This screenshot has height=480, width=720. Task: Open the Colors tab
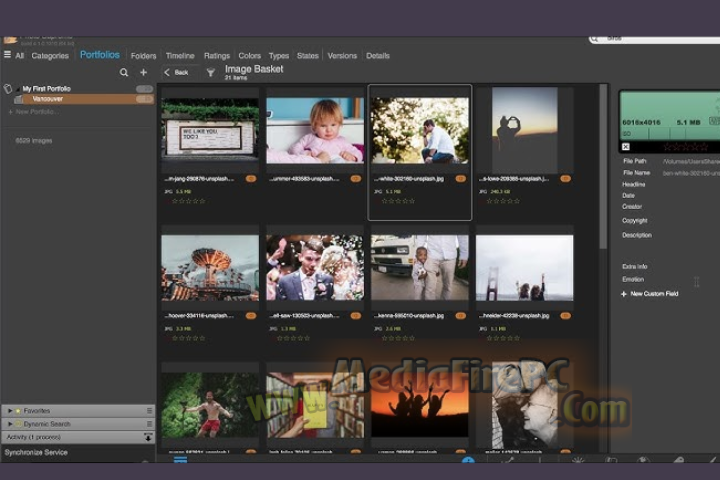click(249, 56)
